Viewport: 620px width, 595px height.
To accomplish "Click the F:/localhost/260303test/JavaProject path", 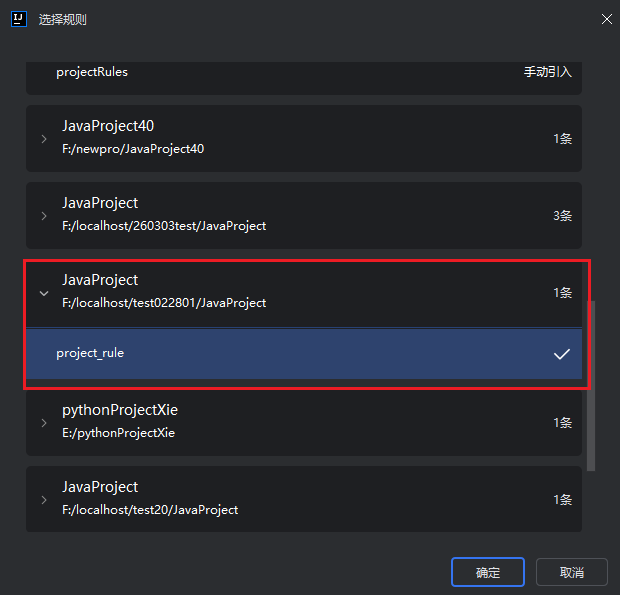I will tap(164, 226).
